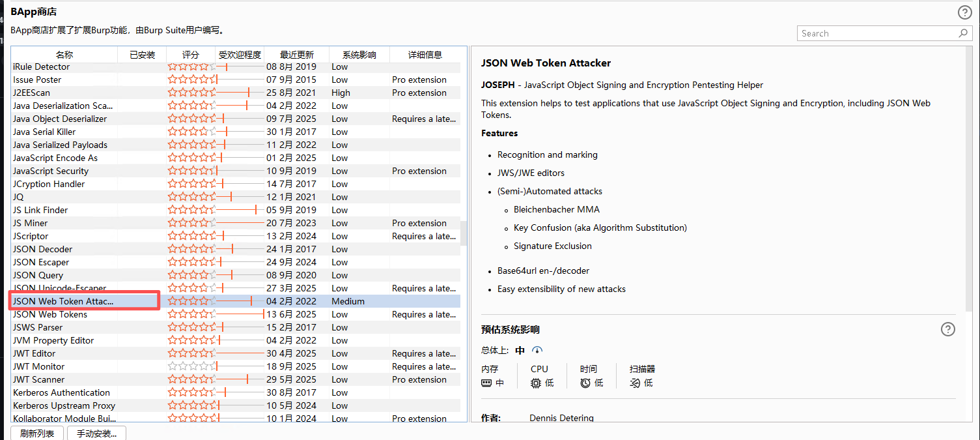Sort list by 最近更新 column header
The image size is (980, 440).
(x=296, y=55)
